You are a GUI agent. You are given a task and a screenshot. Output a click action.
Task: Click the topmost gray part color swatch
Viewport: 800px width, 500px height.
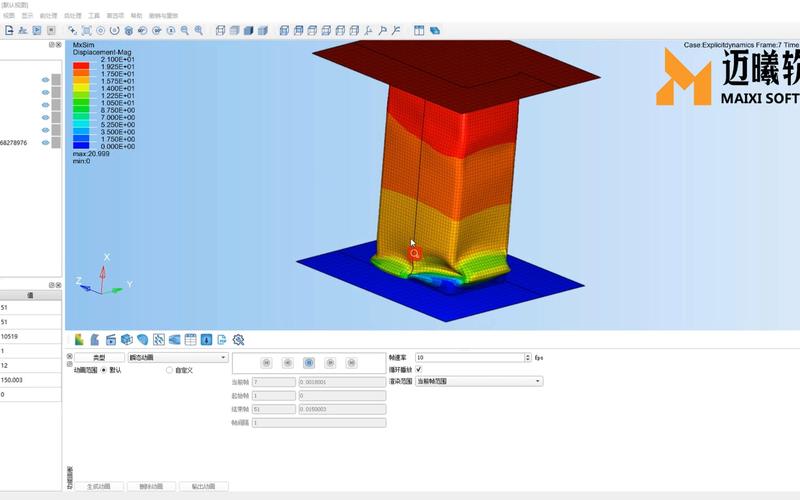tap(56, 80)
